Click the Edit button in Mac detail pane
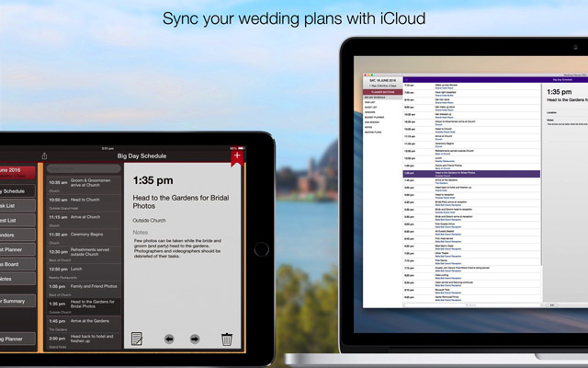 click(552, 305)
